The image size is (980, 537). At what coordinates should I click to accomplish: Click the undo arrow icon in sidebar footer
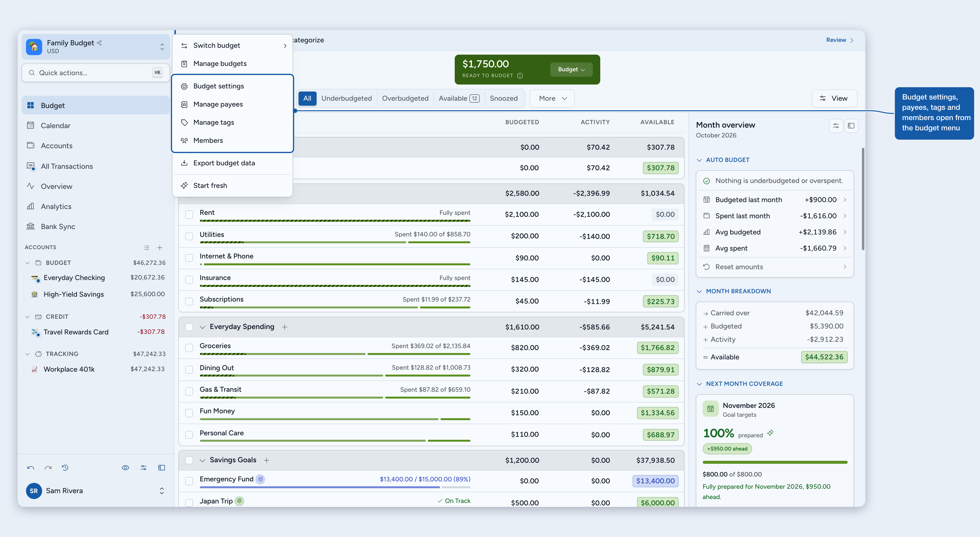(x=31, y=468)
